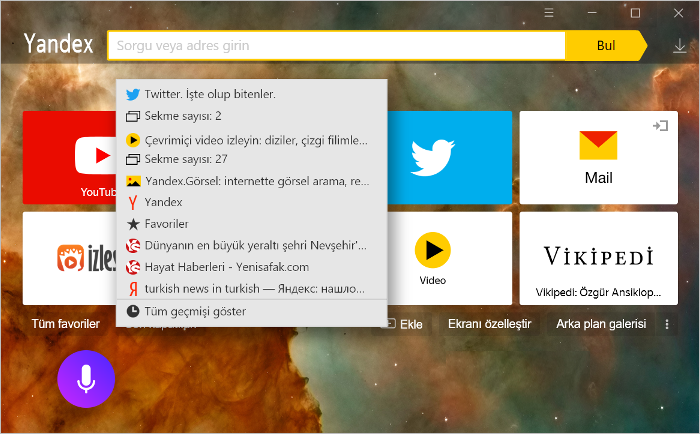Open 'Hayat Haberleri - Yenisafak.com' entry
This screenshot has height=434, width=700.
[251, 267]
